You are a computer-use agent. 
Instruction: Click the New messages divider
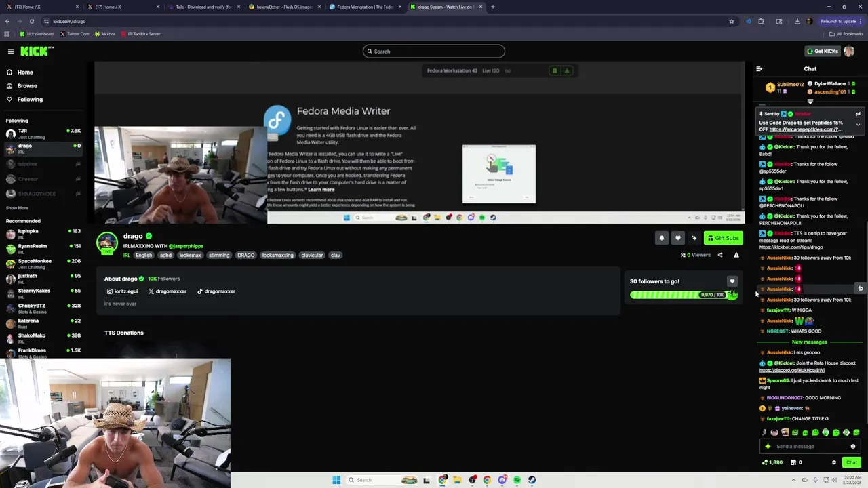tap(810, 342)
